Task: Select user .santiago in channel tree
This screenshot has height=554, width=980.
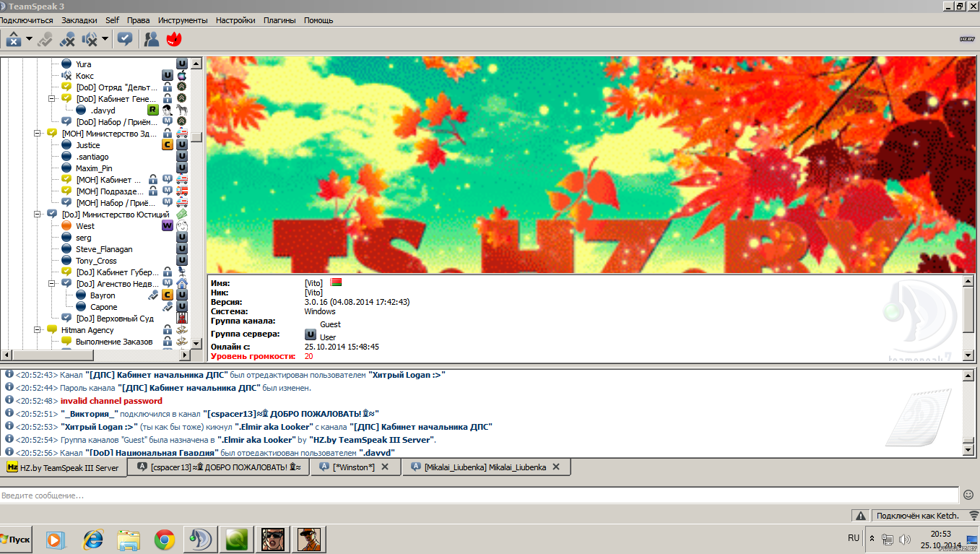Action: (x=92, y=157)
